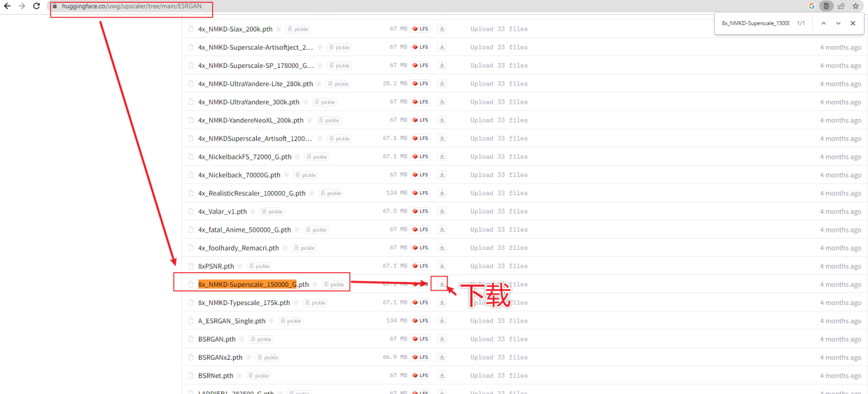Open the BSRGANx2.pth file link

[220, 358]
